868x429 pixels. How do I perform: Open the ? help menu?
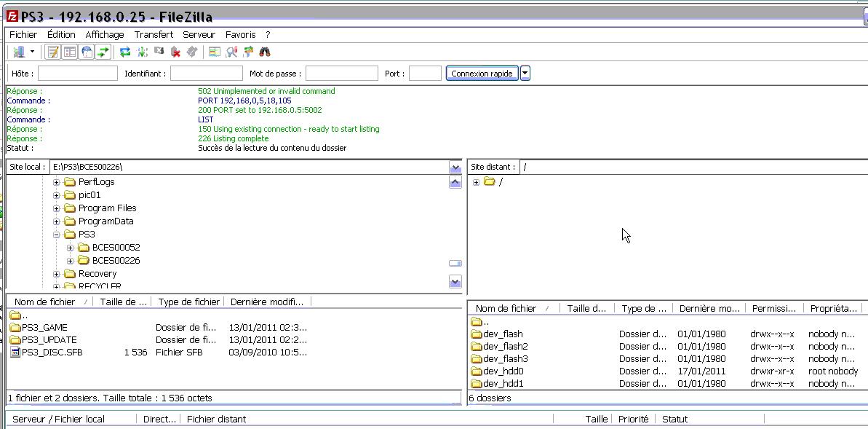point(268,34)
